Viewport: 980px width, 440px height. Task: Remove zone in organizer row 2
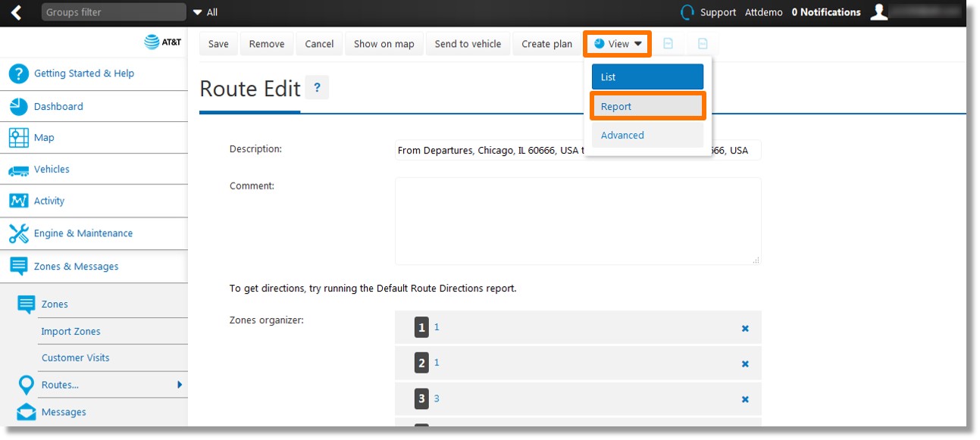point(745,364)
